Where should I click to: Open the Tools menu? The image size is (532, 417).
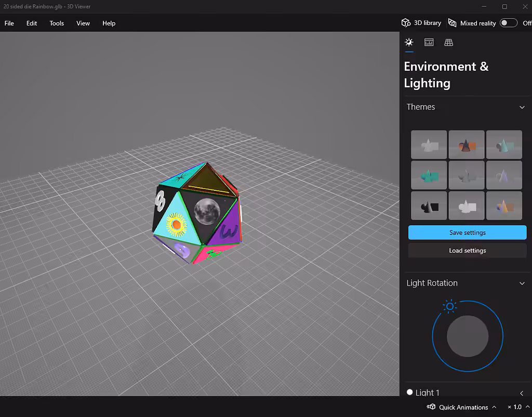[x=57, y=23]
